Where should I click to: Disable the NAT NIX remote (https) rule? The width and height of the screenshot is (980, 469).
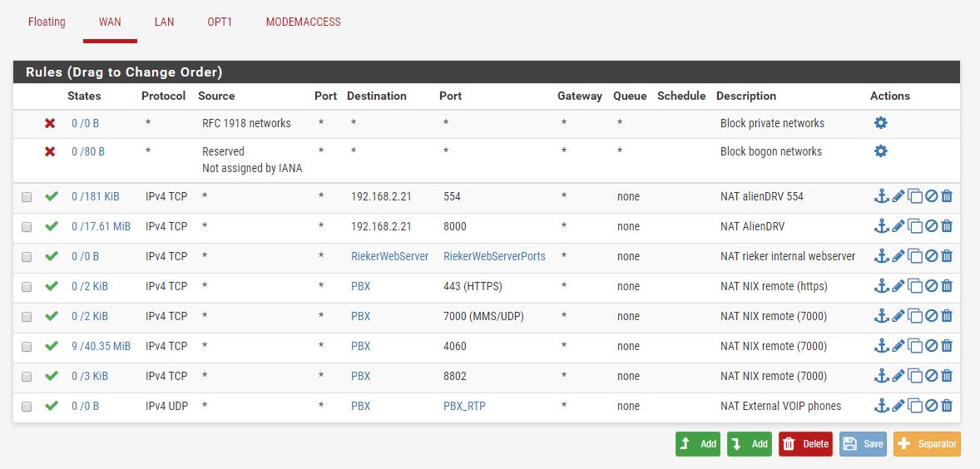coord(932,287)
